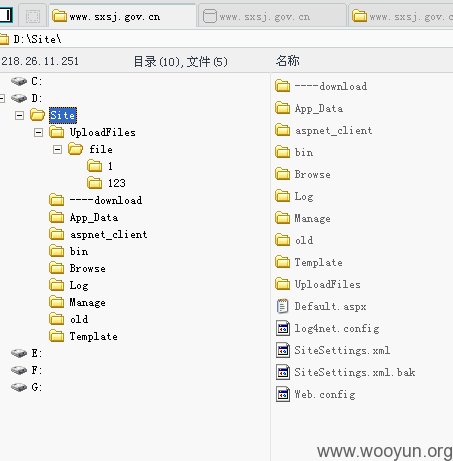Click Web.config file icon in list
This screenshot has width=453, height=461.
(283, 394)
